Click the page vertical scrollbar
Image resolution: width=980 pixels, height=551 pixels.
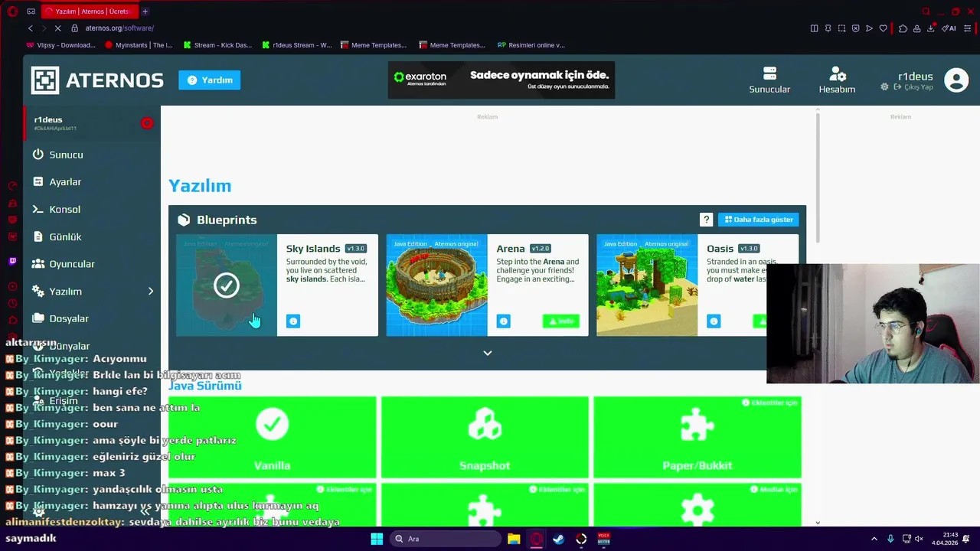(x=818, y=178)
